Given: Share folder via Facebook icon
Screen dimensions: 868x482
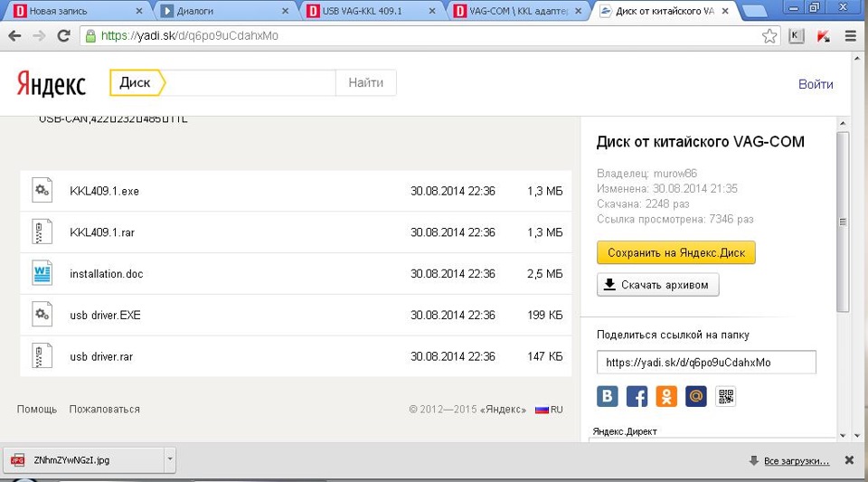Looking at the screenshot, I should pyautogui.click(x=637, y=396).
